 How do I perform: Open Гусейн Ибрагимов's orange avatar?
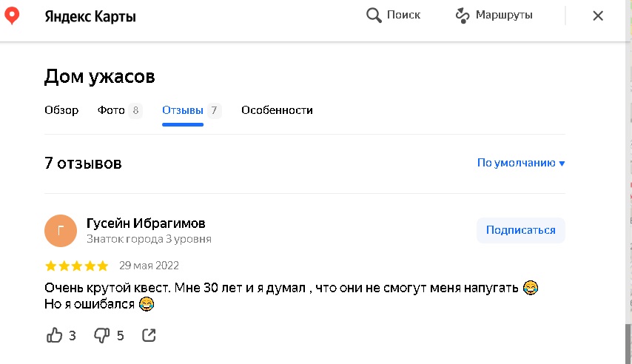click(61, 231)
